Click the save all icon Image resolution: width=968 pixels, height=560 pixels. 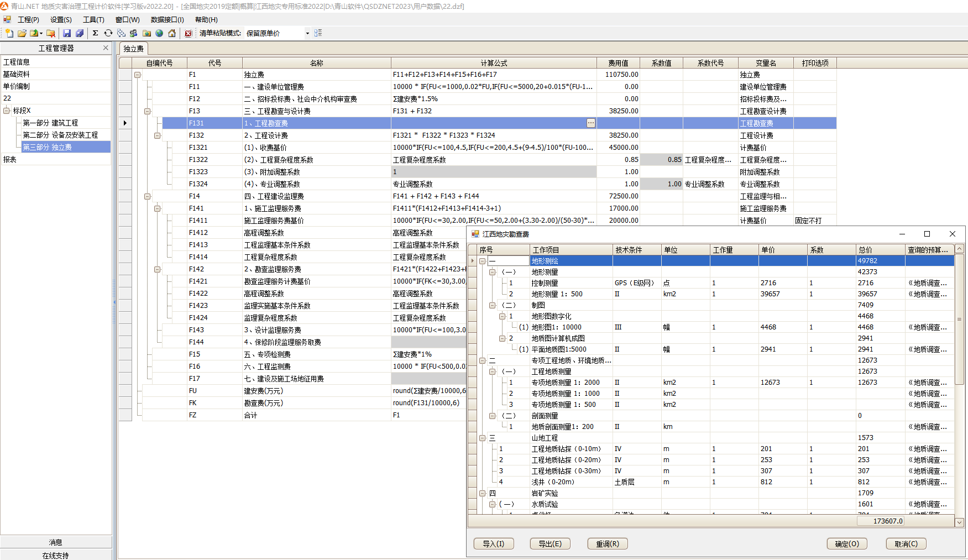[x=80, y=33]
